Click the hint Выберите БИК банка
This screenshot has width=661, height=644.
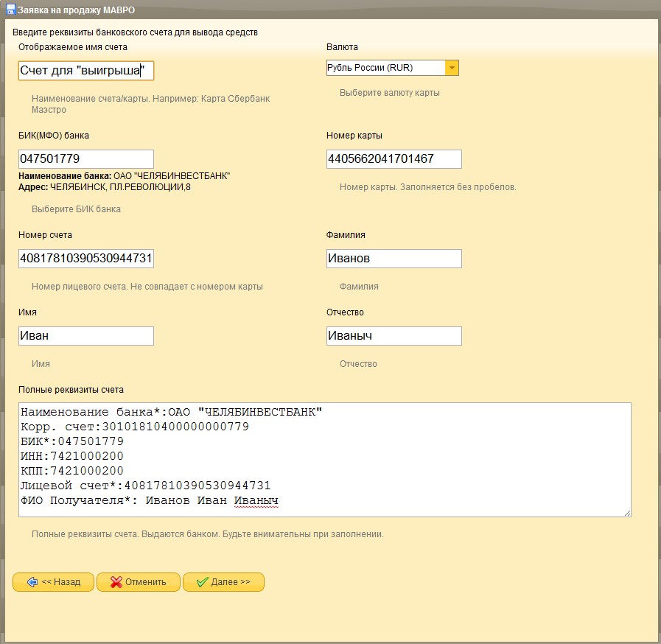point(76,209)
